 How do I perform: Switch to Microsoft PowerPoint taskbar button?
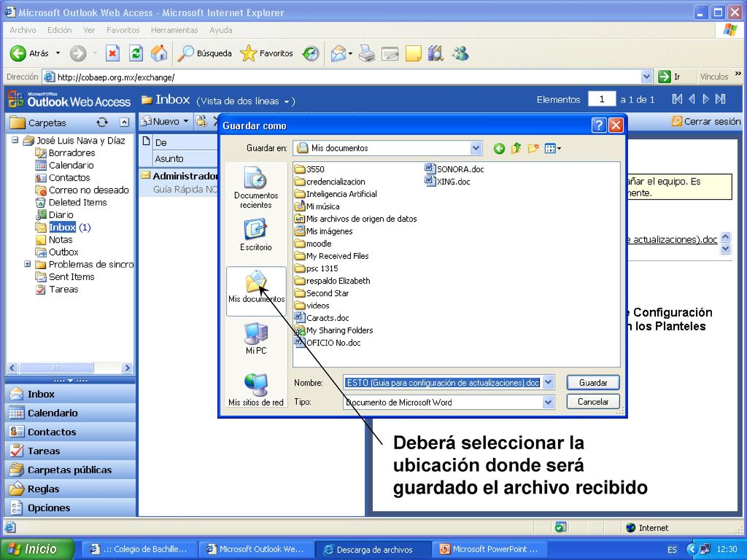(x=489, y=550)
